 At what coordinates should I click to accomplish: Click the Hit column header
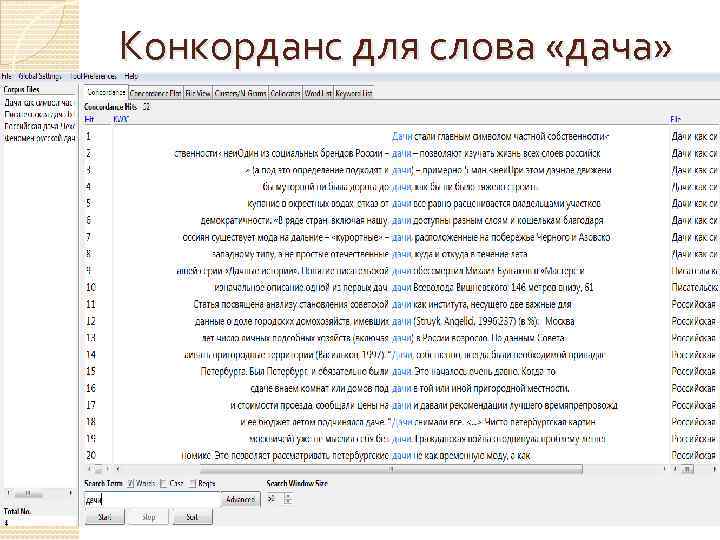[x=90, y=119]
